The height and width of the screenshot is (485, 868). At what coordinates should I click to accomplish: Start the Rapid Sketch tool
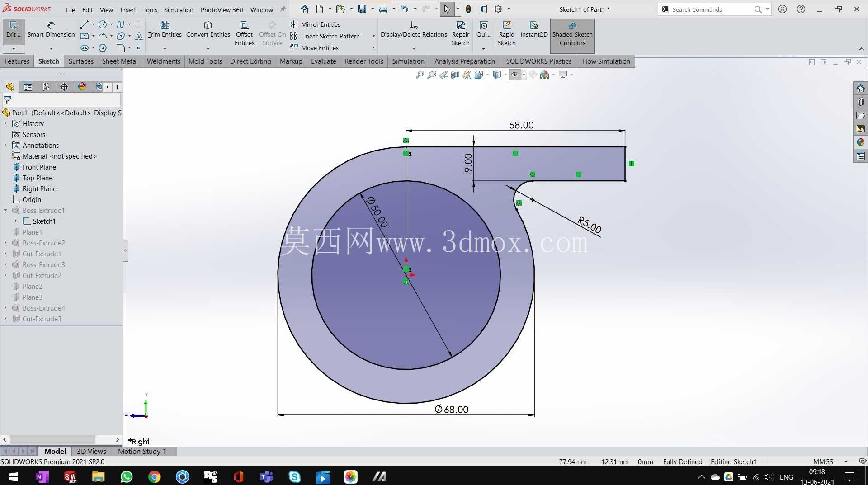click(506, 33)
